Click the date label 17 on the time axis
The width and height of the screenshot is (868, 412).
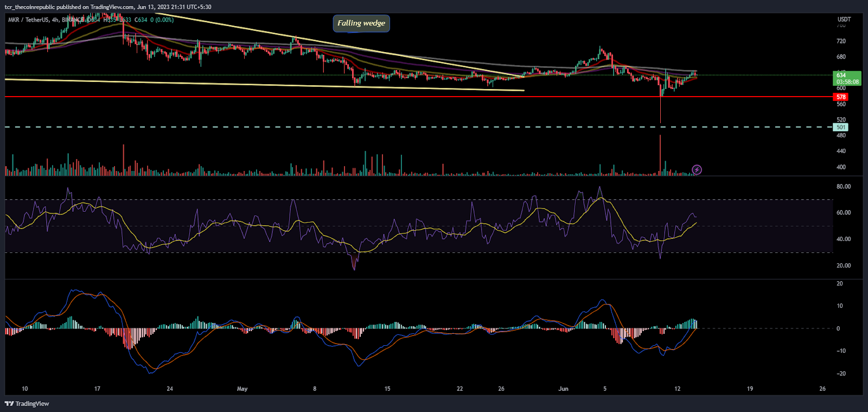[97, 389]
